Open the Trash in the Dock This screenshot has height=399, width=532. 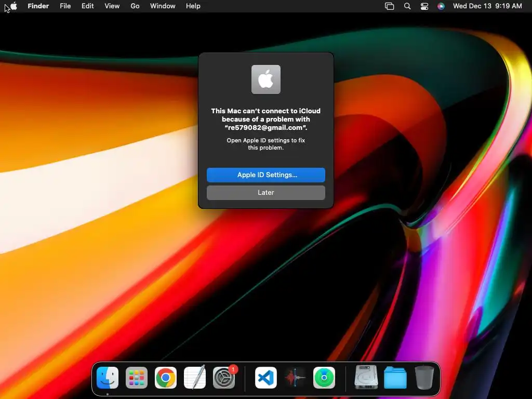click(x=424, y=377)
